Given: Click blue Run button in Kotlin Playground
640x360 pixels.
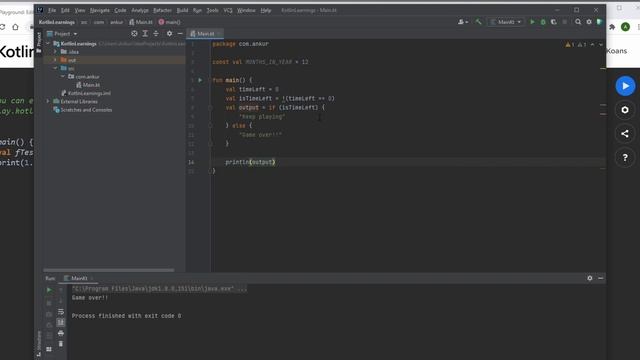Looking at the screenshot, I should coord(625,86).
